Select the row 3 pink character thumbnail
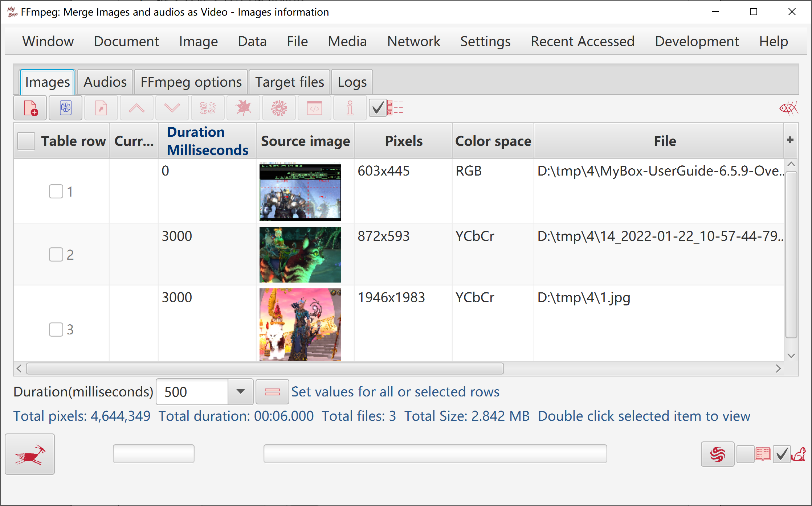The width and height of the screenshot is (812, 506). [x=300, y=324]
